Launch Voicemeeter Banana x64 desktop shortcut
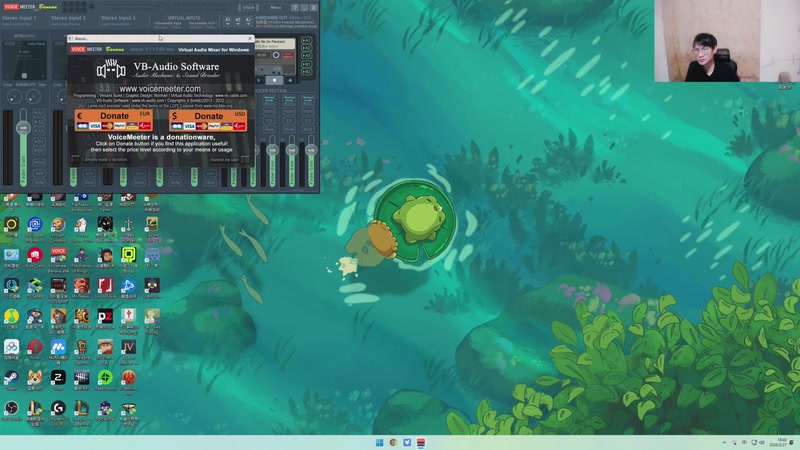This screenshot has height=450, width=800. point(58,259)
